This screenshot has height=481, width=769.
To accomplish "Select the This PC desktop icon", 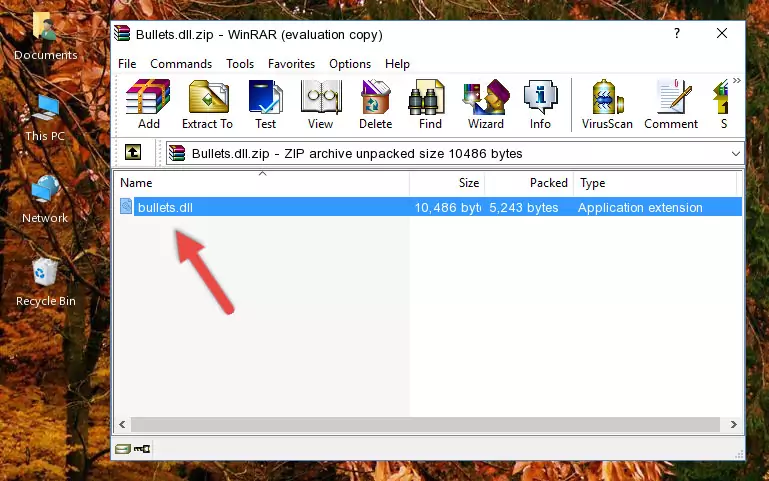I will [x=45, y=118].
